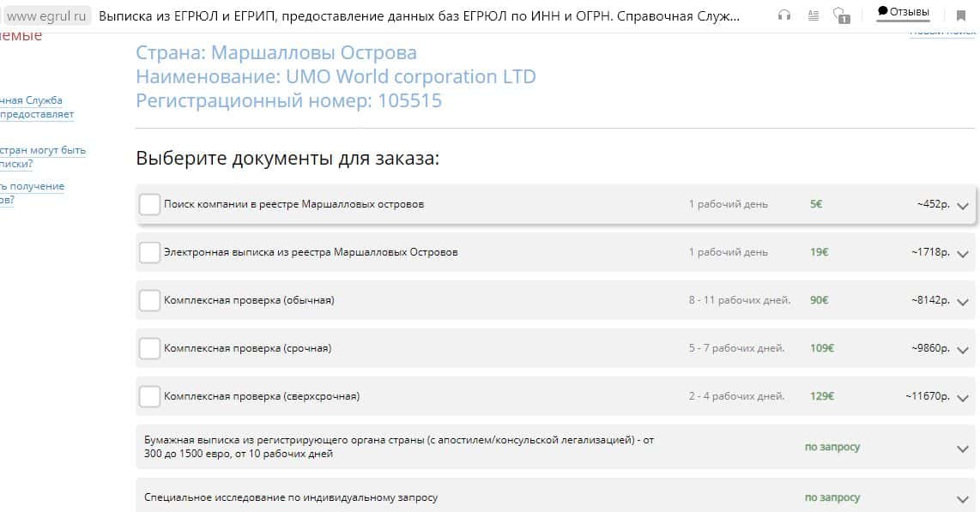Image resolution: width=980 pixels, height=512 pixels.
Task: Click the 'Выберите документы для заказа:' heading
Action: 287,159
